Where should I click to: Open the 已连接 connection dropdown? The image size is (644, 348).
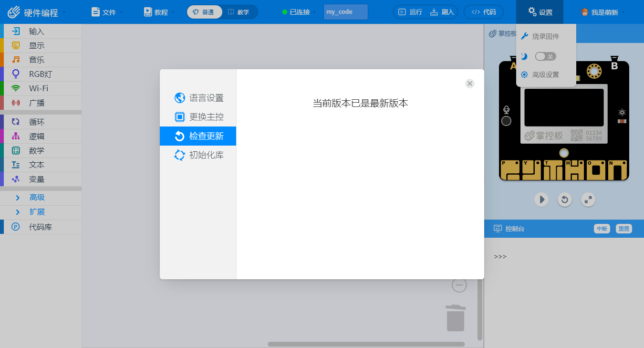299,12
